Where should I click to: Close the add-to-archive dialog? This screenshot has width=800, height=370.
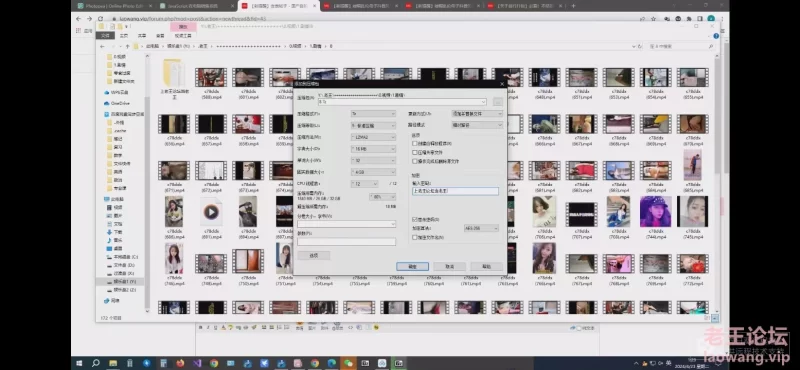tap(502, 84)
